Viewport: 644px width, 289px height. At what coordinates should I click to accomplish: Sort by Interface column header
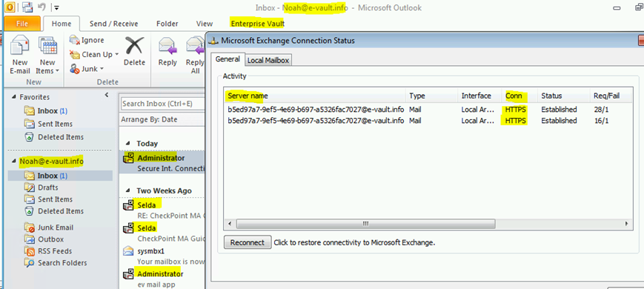point(479,96)
